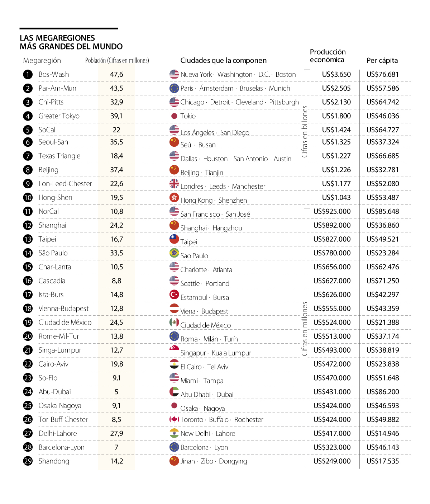430x504 pixels.
Task: Select the Turkey flag beside Estambul
Action: coord(174,295)
